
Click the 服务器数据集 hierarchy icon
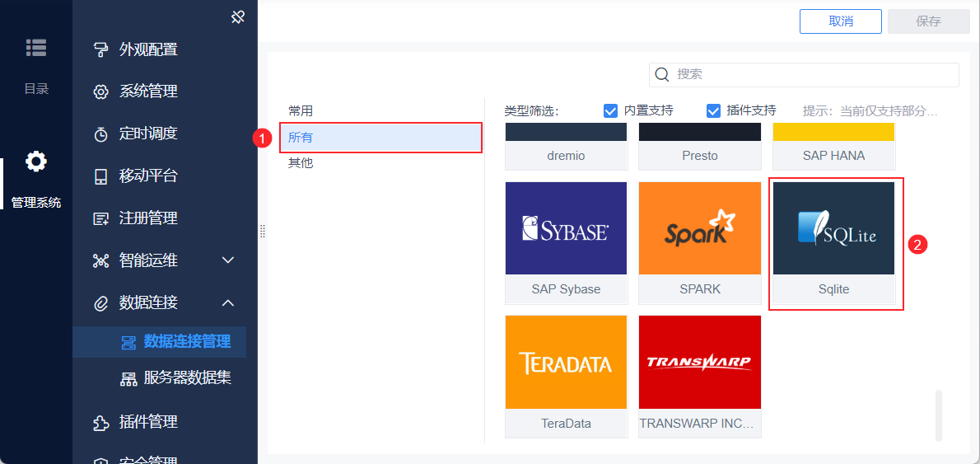click(x=128, y=379)
